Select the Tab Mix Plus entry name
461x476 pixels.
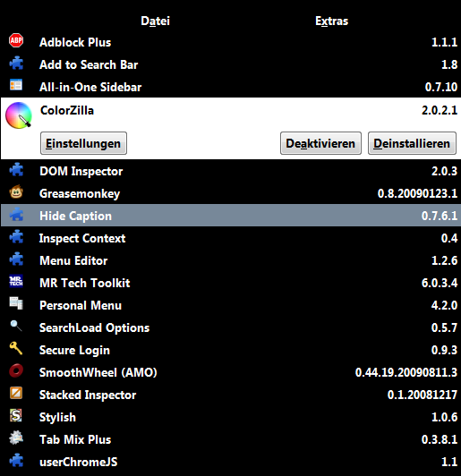(x=75, y=439)
